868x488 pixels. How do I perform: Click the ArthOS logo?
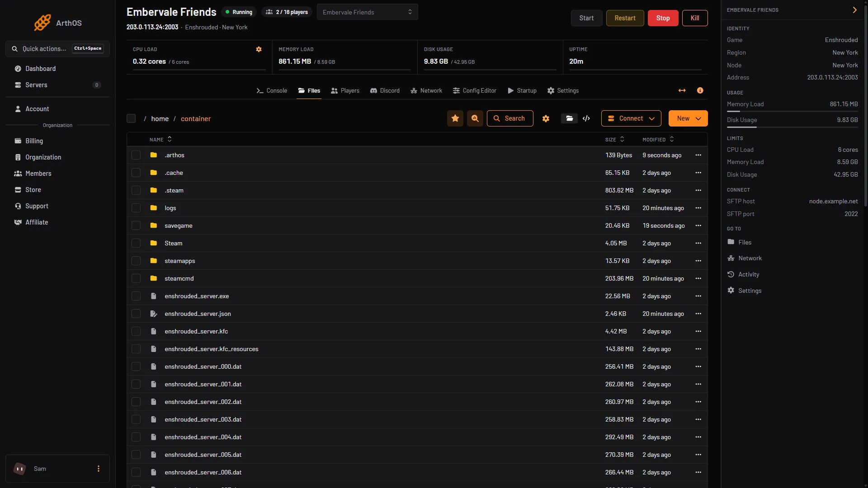[57, 23]
